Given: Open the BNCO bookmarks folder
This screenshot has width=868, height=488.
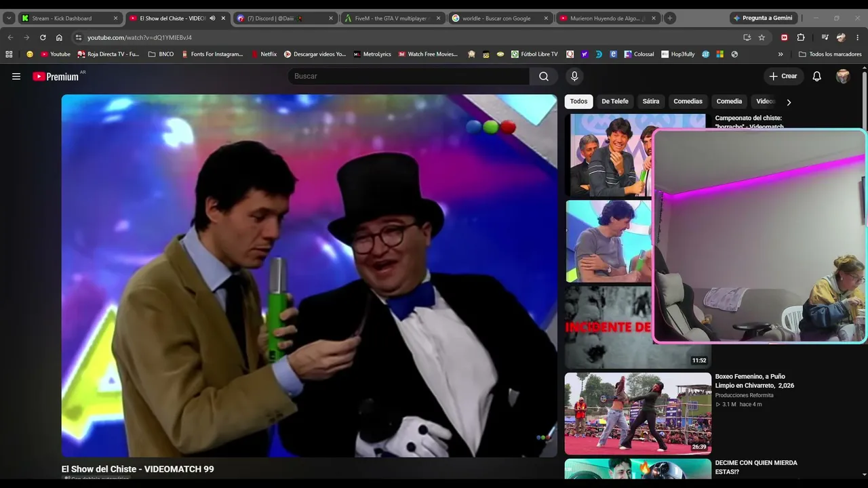Looking at the screenshot, I should [161, 54].
